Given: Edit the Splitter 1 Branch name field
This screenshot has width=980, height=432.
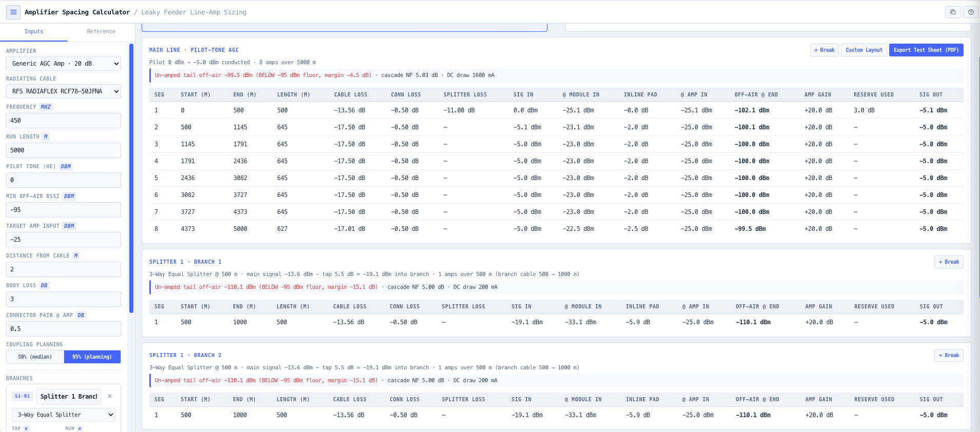Looking at the screenshot, I should [69, 397].
